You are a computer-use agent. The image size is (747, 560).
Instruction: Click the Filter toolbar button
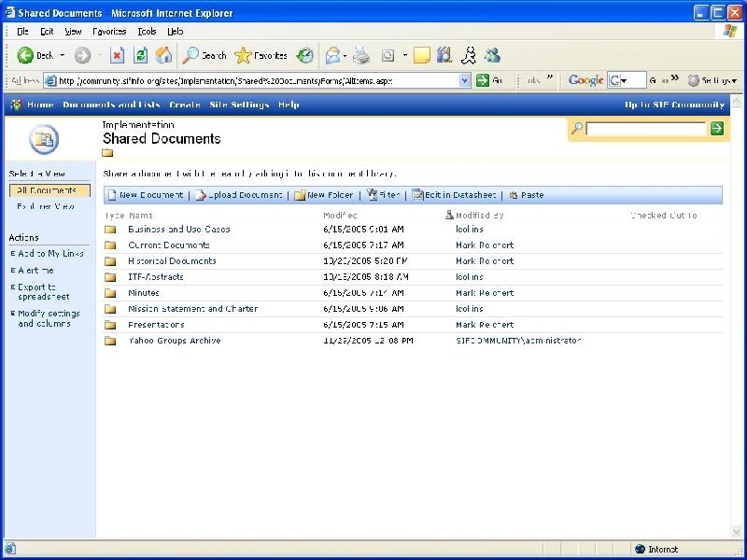coord(384,195)
